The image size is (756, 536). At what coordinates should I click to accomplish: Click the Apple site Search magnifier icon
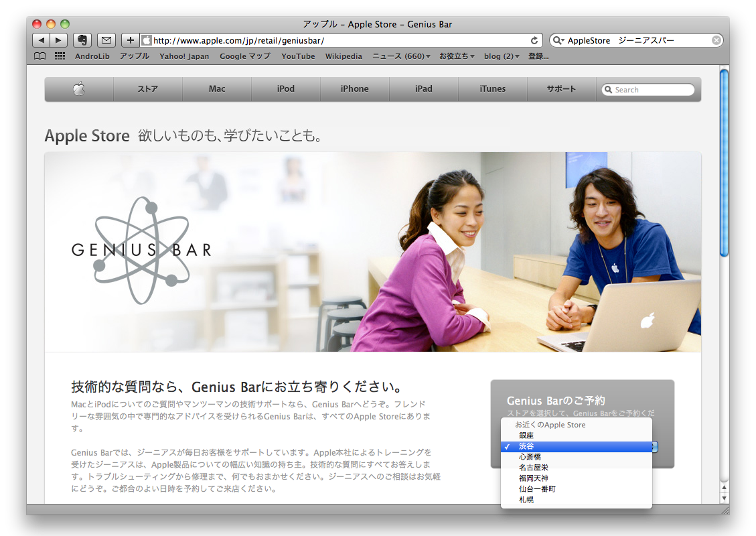tap(609, 90)
